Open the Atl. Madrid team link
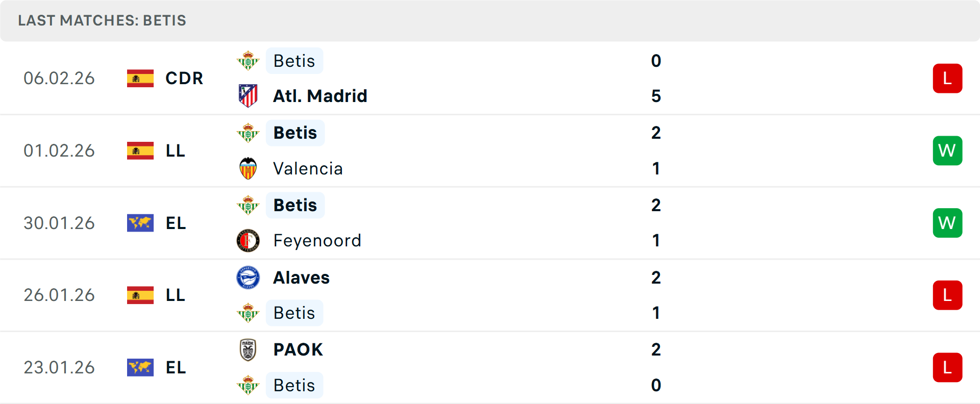980x404 pixels. click(320, 96)
